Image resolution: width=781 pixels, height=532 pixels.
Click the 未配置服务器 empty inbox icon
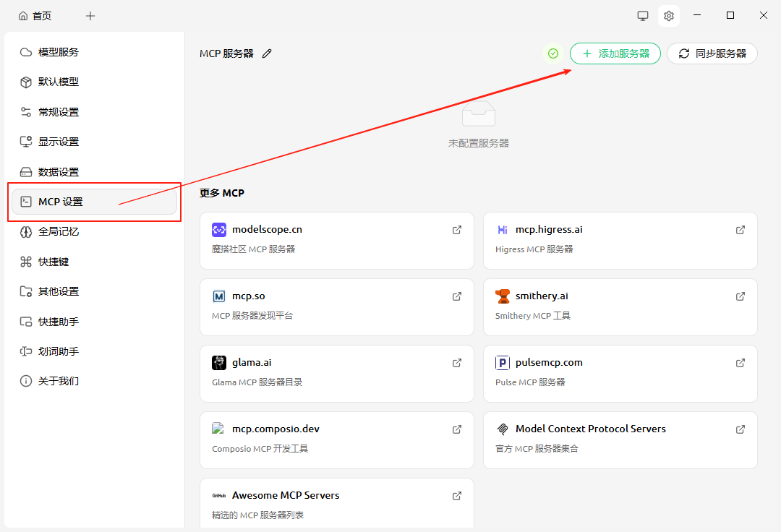point(479,113)
